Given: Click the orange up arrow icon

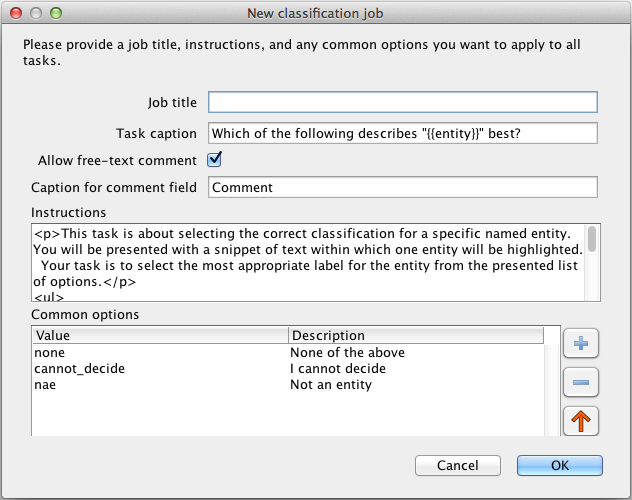Looking at the screenshot, I should 581,420.
